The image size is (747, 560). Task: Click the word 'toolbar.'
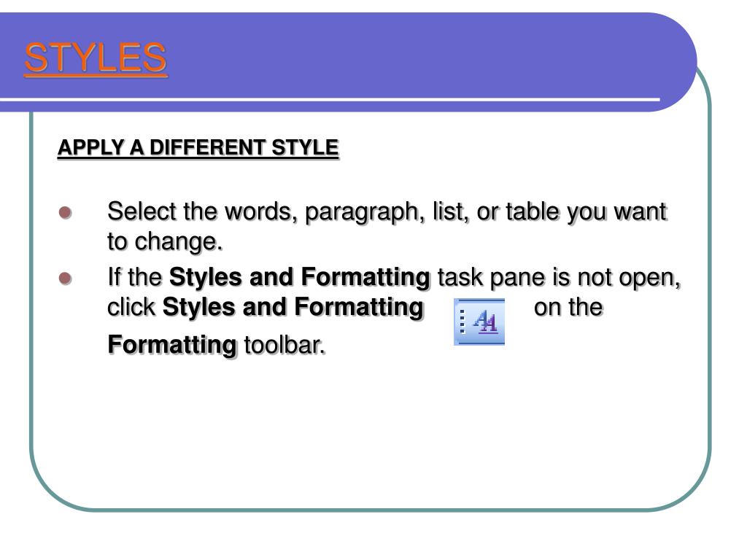point(285,345)
